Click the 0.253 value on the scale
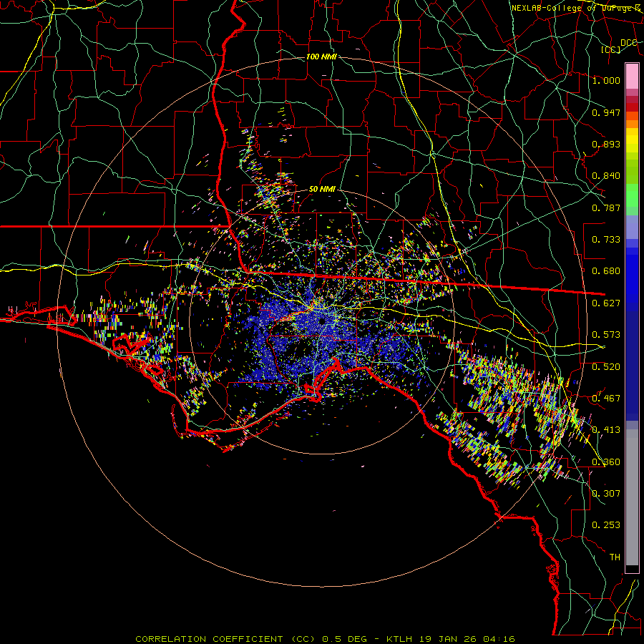 tap(606, 525)
